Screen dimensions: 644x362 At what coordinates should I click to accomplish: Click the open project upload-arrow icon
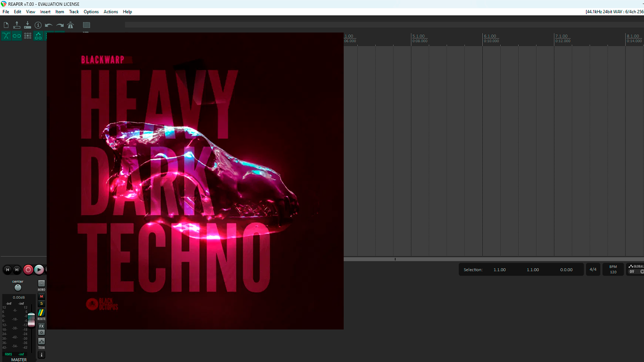coord(17,25)
